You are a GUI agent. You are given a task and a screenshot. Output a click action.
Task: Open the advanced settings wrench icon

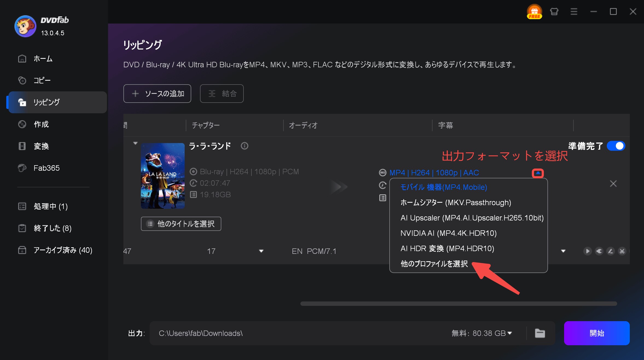(599, 251)
